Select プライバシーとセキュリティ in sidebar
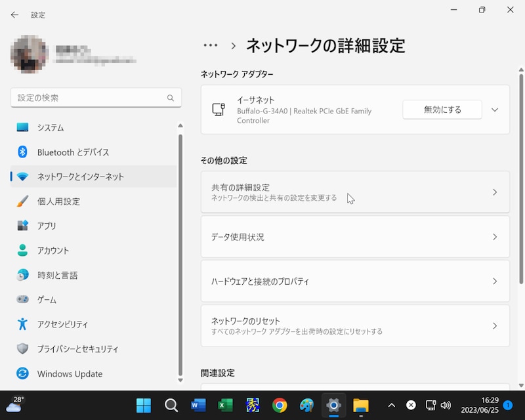 (x=77, y=349)
